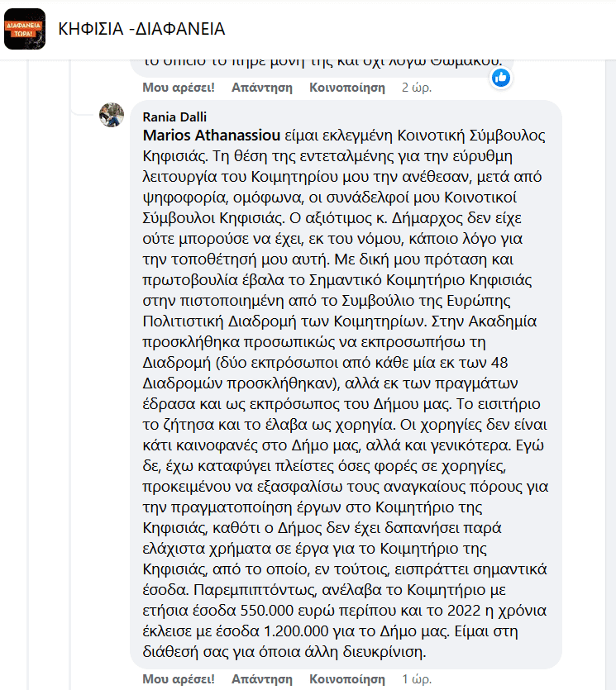The image size is (616, 690).
Task: Open the 1 ώρ. timestamp link
Action: point(417,679)
